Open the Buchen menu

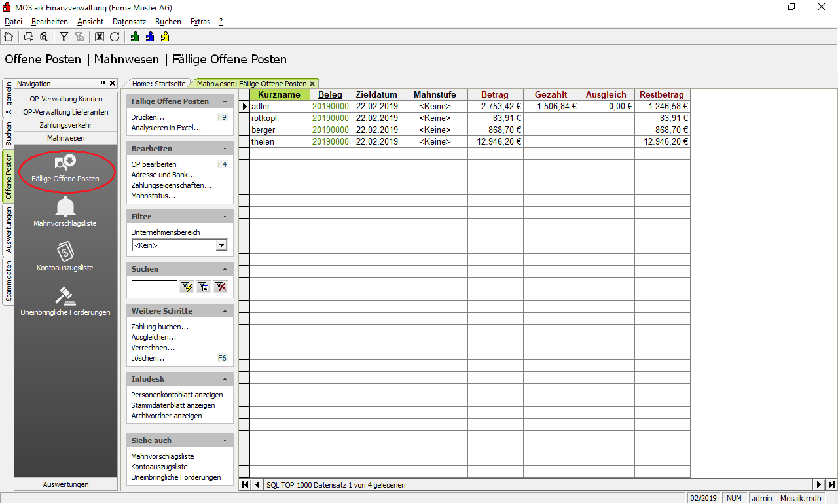168,22
